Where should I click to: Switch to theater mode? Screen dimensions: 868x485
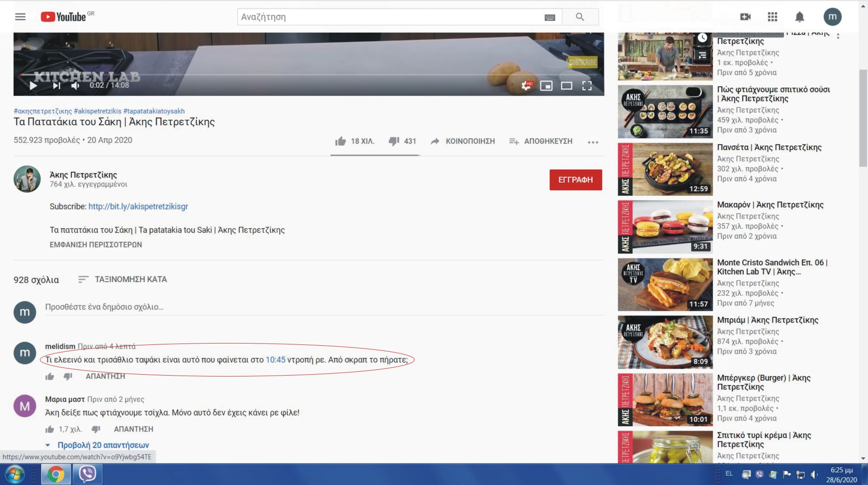[566, 85]
